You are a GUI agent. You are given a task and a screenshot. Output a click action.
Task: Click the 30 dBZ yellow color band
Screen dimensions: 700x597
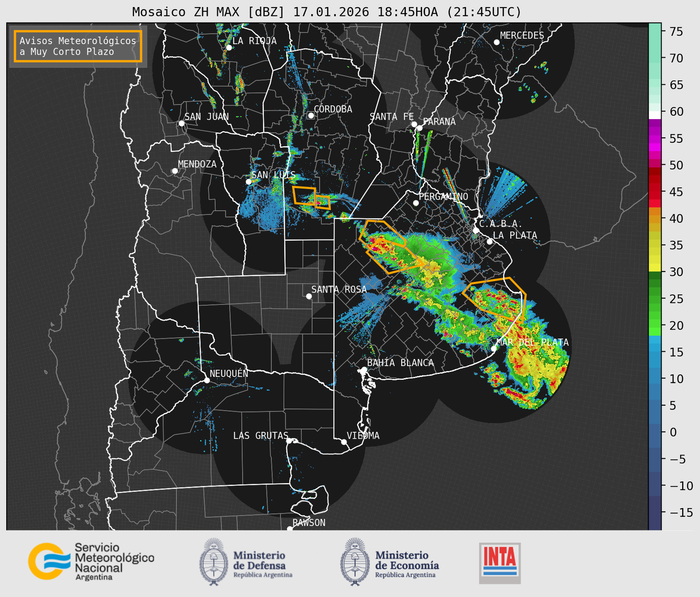(x=655, y=268)
